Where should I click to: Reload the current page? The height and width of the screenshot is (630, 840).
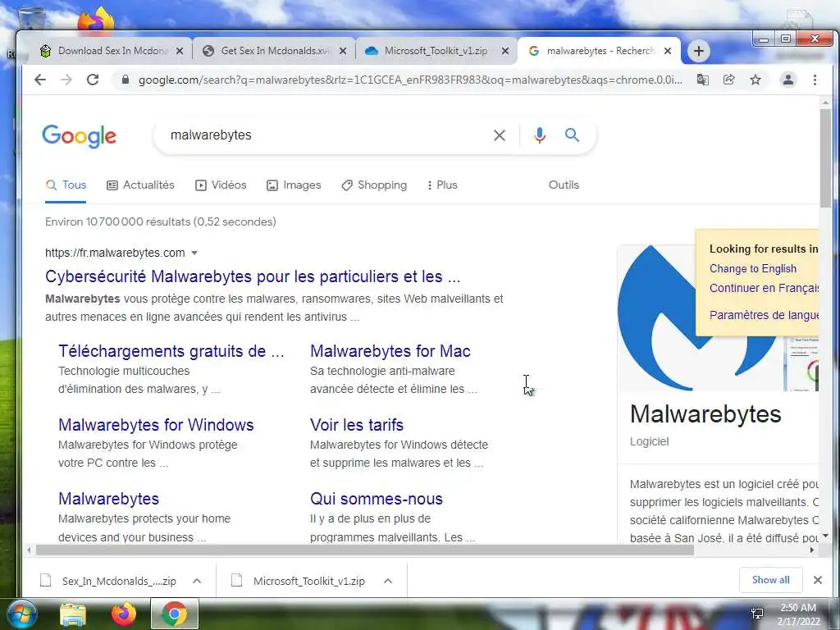pyautogui.click(x=93, y=80)
